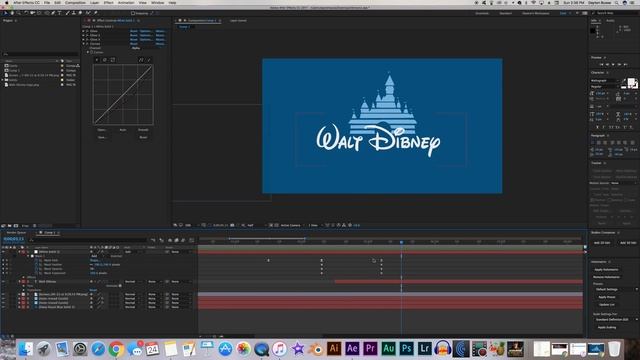Switch to the Audio panel tab
Image resolution: width=640 pixels, height=360 pixels.
click(610, 20)
